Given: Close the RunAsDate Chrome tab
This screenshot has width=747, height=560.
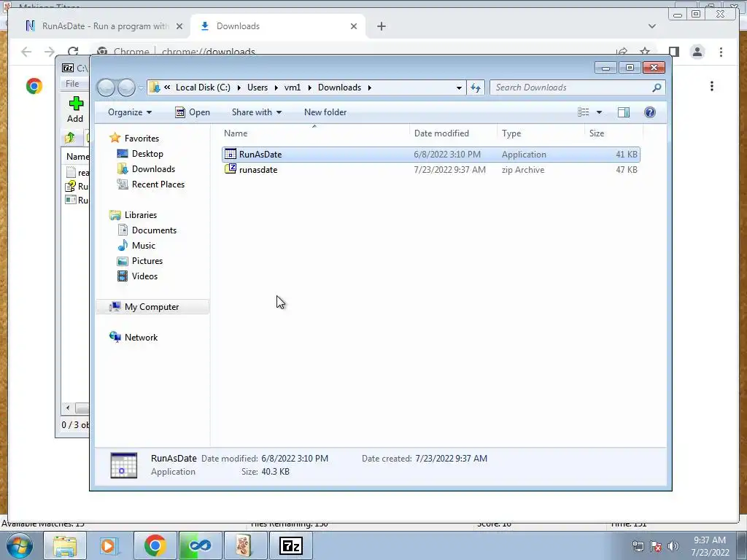Looking at the screenshot, I should [x=179, y=26].
